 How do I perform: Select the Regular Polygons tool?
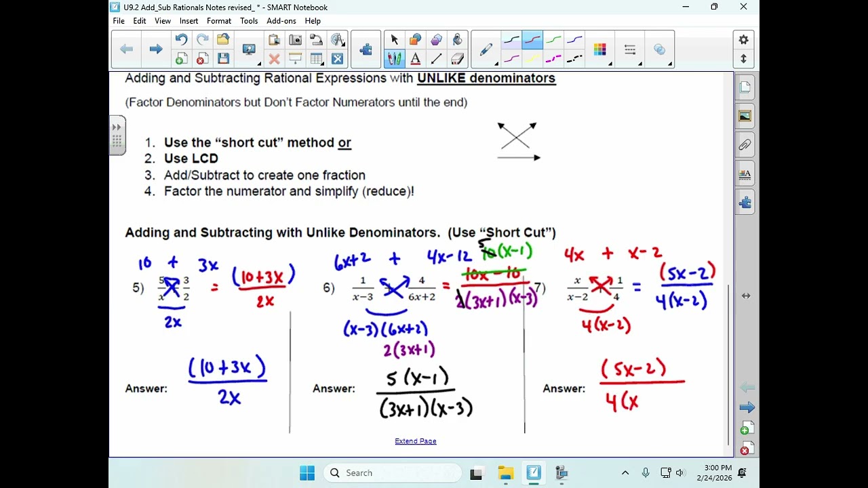(437, 40)
